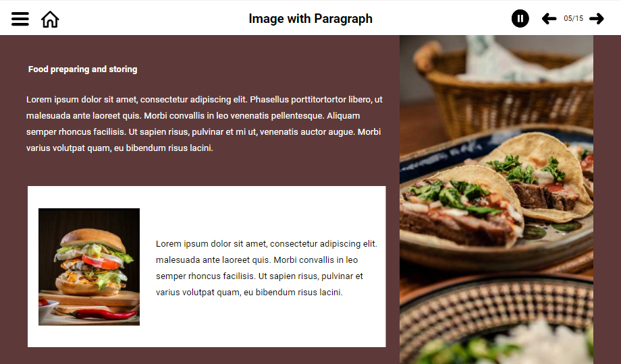Image resolution: width=621 pixels, height=364 pixels.
Task: Click the burger bun top in thumbnail
Action: coord(92,239)
